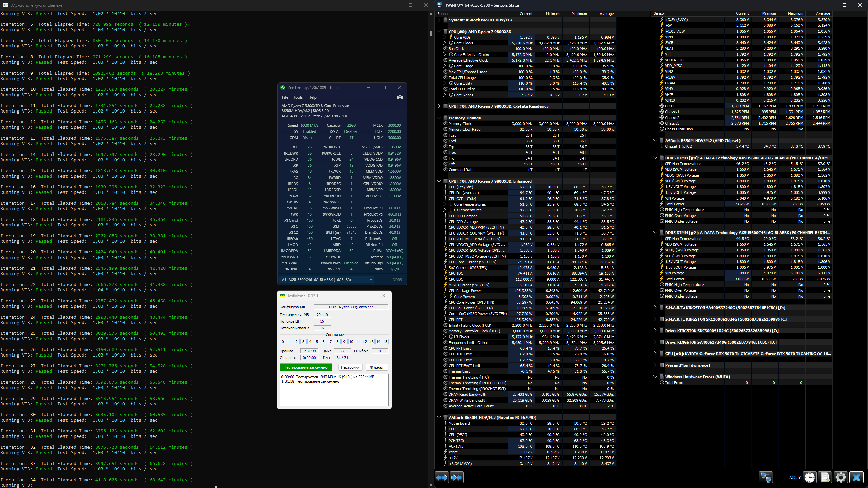Open HWiNFO sensor settings gear

(841, 477)
